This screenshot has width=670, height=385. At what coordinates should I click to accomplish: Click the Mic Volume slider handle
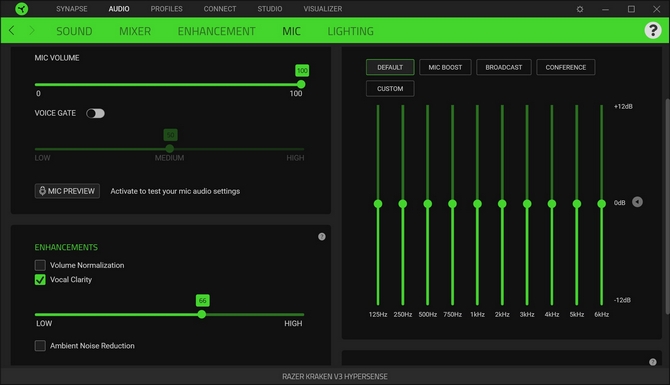tap(301, 84)
